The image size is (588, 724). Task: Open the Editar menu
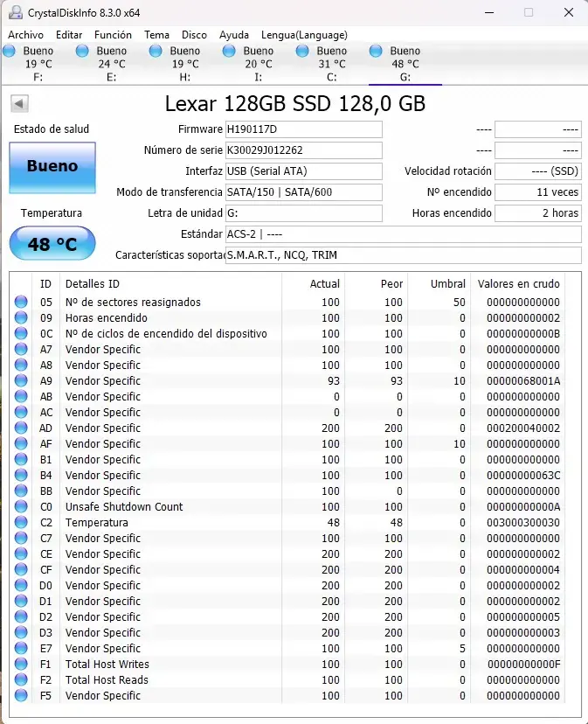[x=69, y=35]
